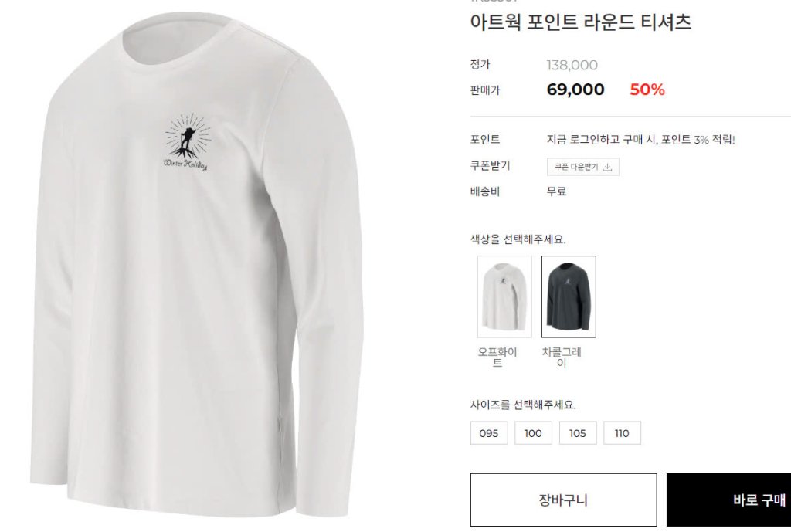Screen dimensions: 791x532
Task: Click the download arrow icon in coupon button
Action: click(x=607, y=168)
